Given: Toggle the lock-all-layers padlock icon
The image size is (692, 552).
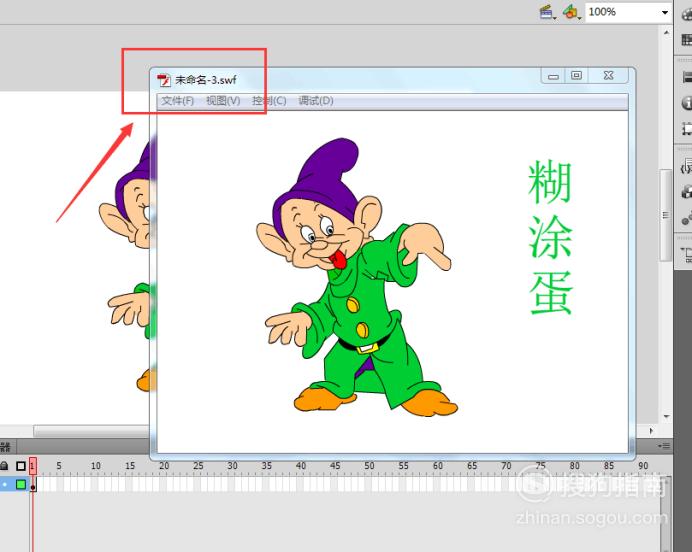Looking at the screenshot, I should pyautogui.click(x=4, y=466).
